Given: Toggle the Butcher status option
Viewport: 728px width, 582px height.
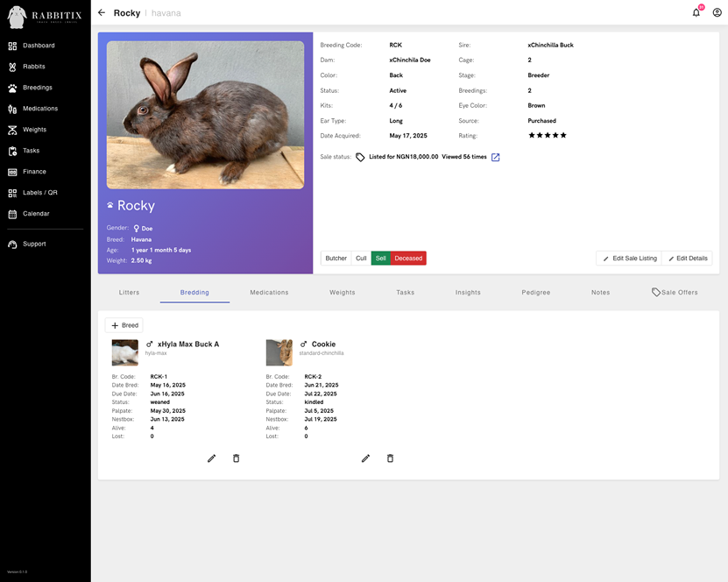Looking at the screenshot, I should pyautogui.click(x=336, y=258).
